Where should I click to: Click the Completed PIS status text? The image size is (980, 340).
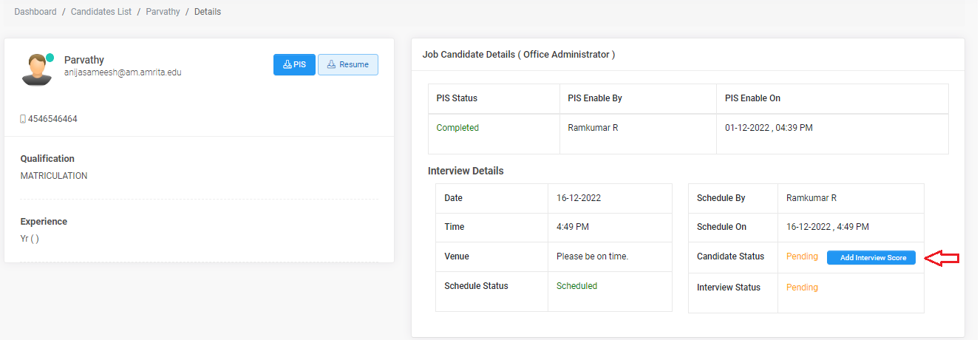[457, 128]
